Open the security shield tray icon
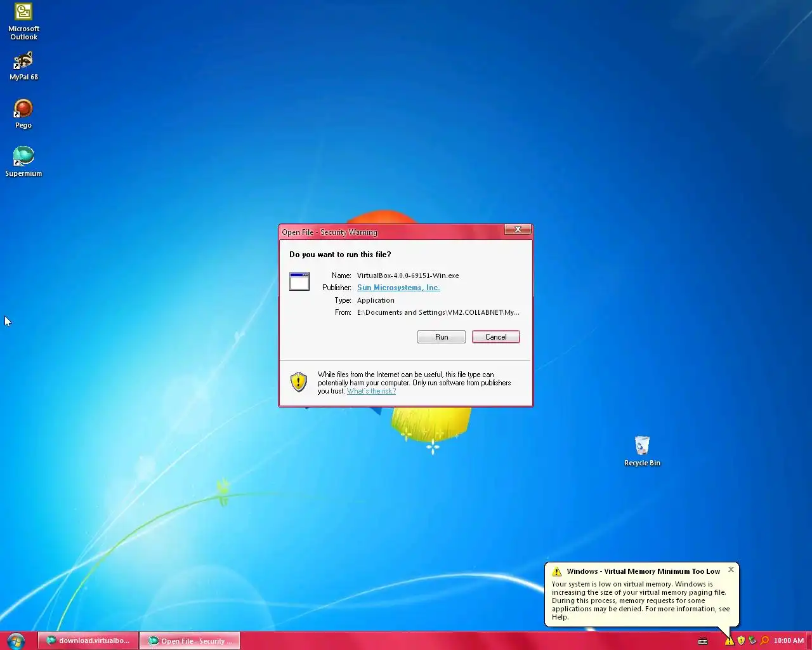Screen dimensions: 812x650 (741, 641)
